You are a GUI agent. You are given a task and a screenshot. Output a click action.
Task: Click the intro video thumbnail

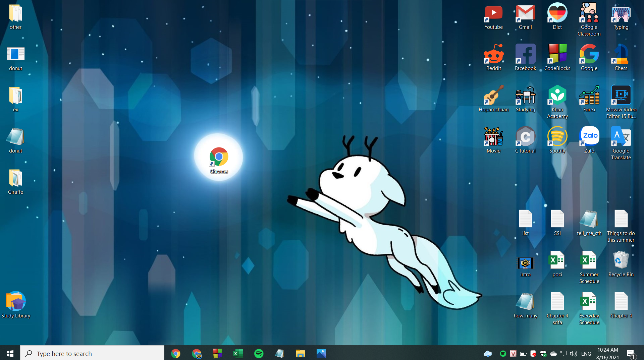[525, 263]
